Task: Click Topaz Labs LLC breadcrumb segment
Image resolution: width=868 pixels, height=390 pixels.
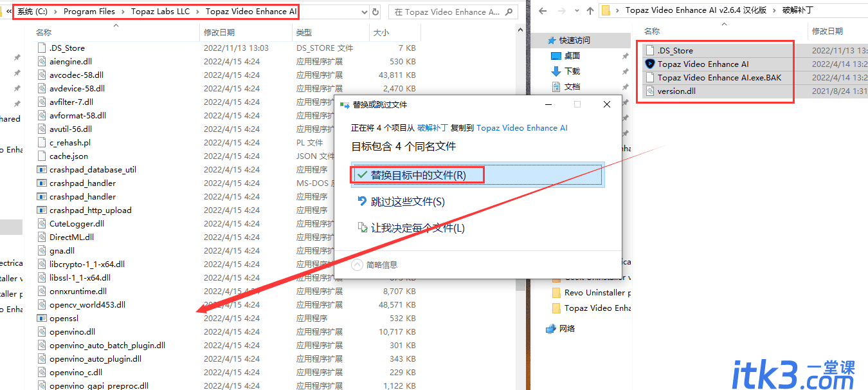Action: coord(159,11)
